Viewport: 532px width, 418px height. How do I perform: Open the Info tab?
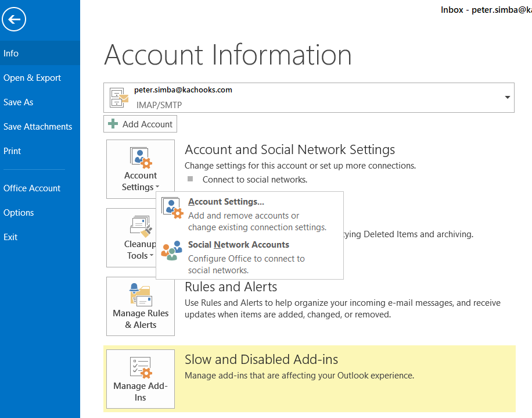(40, 53)
